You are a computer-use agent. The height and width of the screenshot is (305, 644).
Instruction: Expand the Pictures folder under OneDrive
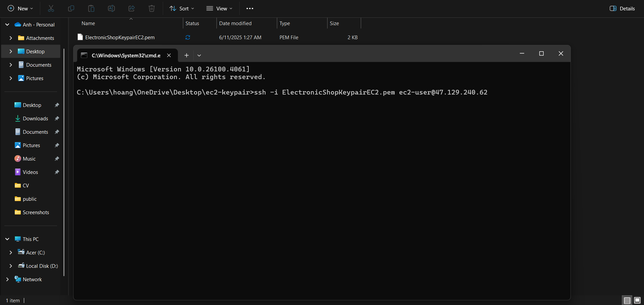click(11, 78)
